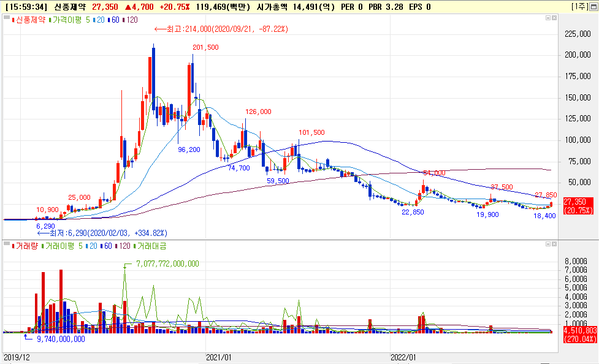The width and height of the screenshot is (599, 364).
Task: Click the +20.75% change rate in header
Action: click(x=175, y=7)
